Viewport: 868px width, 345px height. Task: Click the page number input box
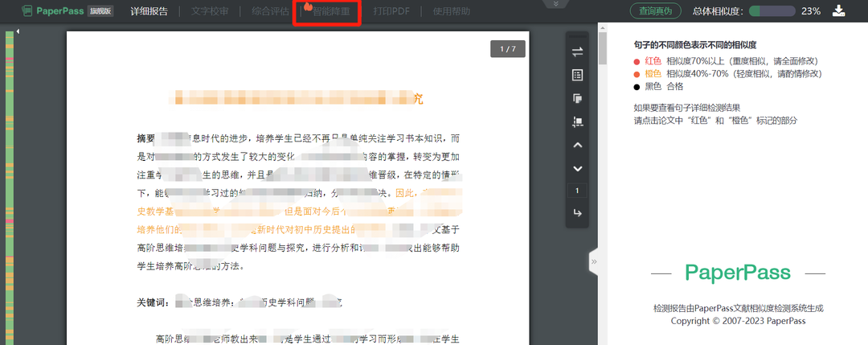coord(577,191)
